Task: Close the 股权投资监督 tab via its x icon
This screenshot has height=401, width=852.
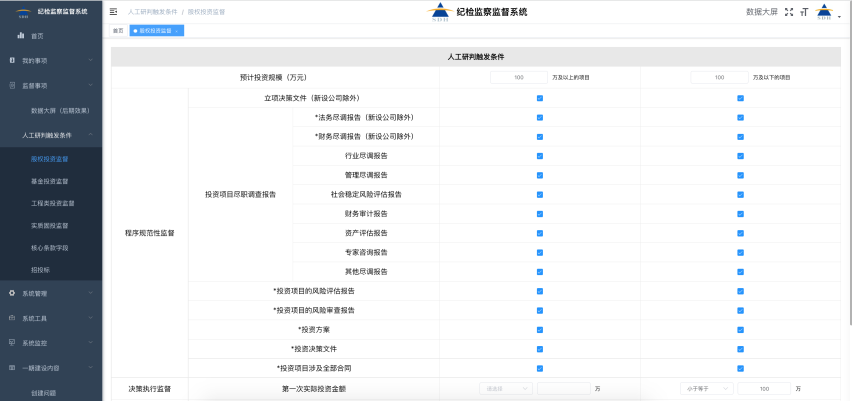Action: [177, 31]
